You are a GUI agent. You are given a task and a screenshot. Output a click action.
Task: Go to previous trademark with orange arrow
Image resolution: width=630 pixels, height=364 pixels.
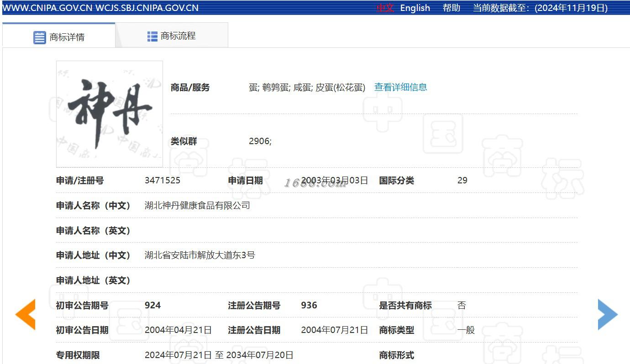25,314
